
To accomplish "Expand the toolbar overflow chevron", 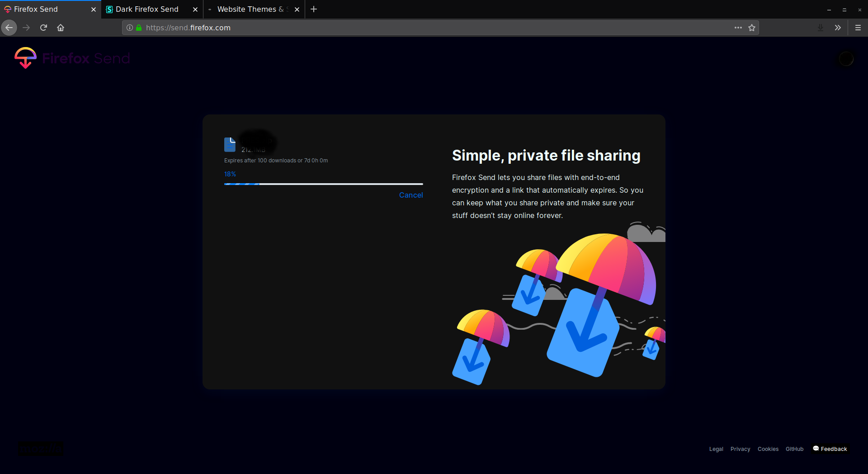I will [x=838, y=28].
